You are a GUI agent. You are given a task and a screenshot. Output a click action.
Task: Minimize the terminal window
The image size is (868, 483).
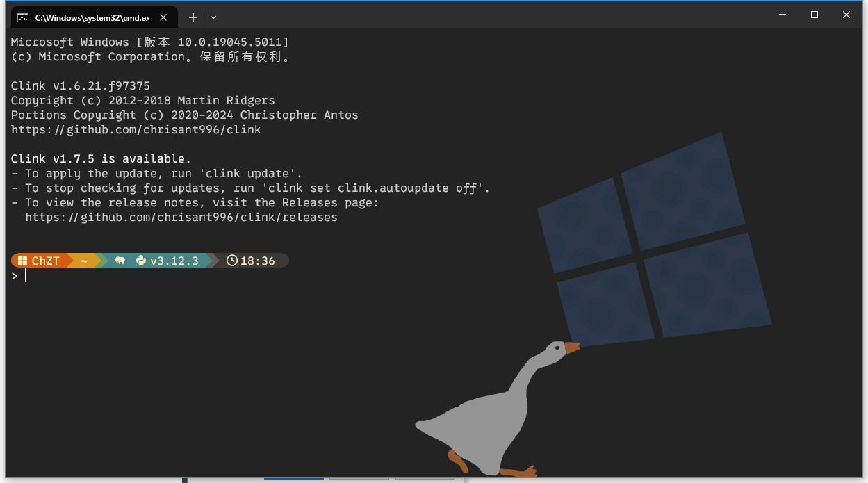[x=783, y=15]
